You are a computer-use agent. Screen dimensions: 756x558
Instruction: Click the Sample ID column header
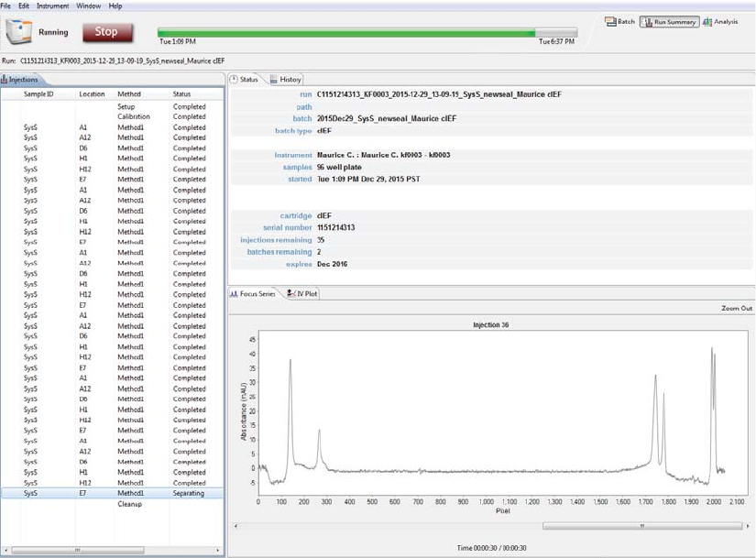coord(38,93)
